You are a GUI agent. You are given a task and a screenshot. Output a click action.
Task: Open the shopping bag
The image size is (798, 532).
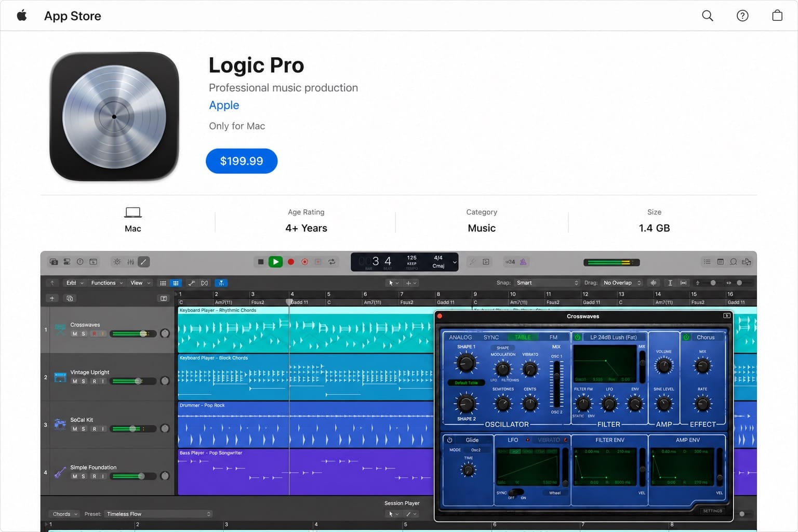coord(777,16)
